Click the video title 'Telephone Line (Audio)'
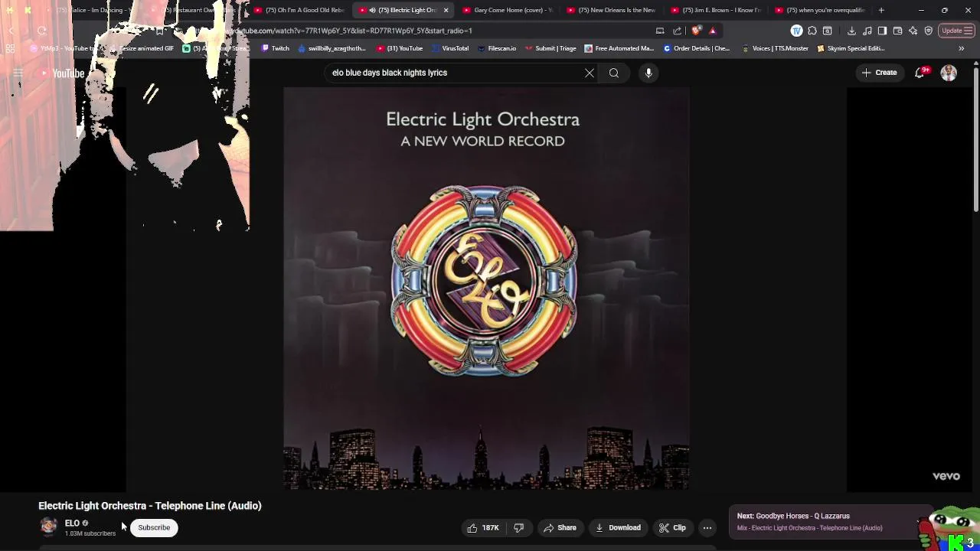 point(150,506)
